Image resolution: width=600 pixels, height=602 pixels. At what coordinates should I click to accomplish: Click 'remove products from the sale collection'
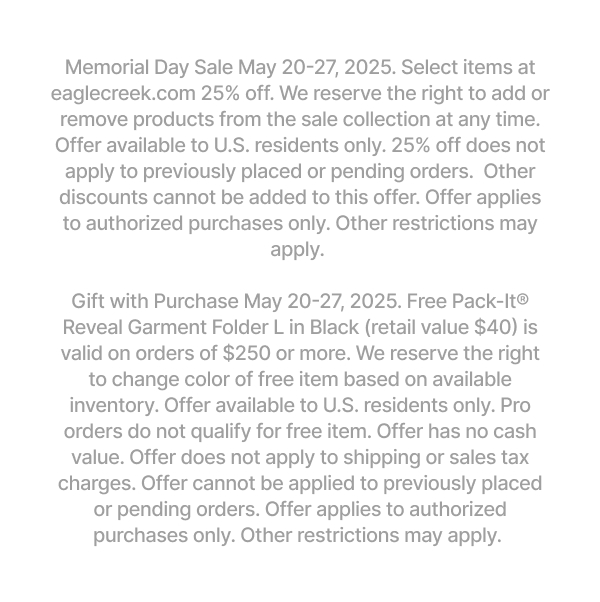tap(245, 120)
